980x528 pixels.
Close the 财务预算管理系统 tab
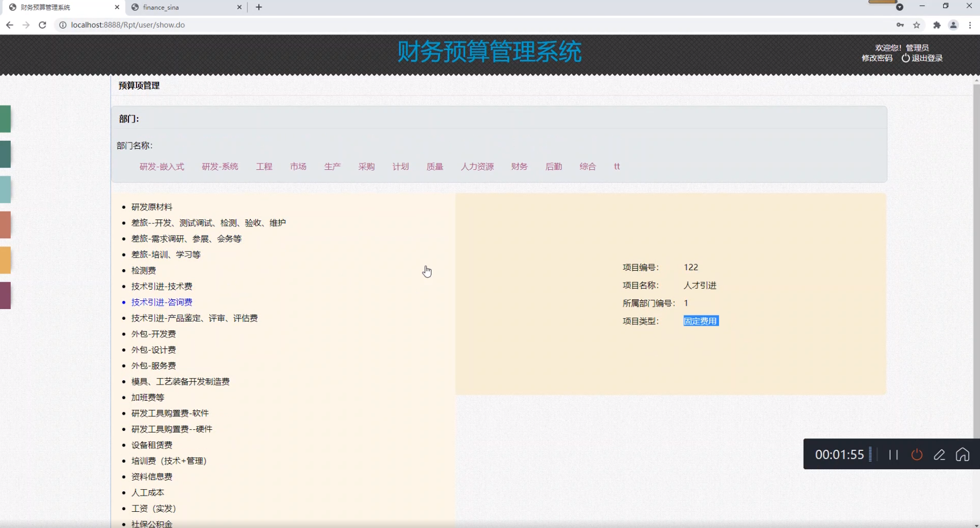pyautogui.click(x=117, y=7)
